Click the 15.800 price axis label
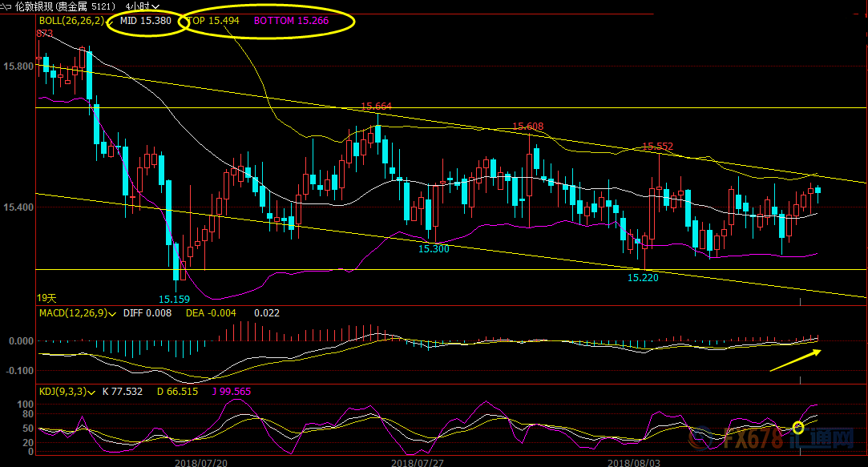 (x=18, y=66)
